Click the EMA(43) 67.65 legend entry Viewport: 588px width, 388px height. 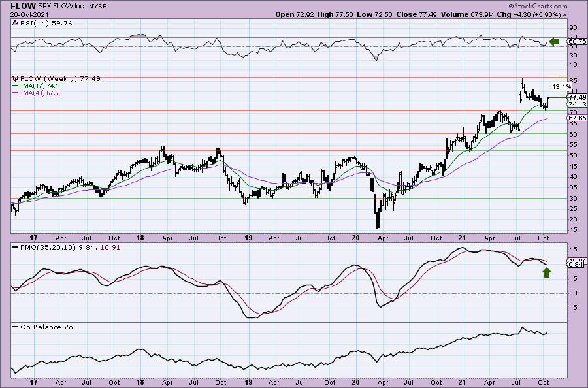coord(41,93)
